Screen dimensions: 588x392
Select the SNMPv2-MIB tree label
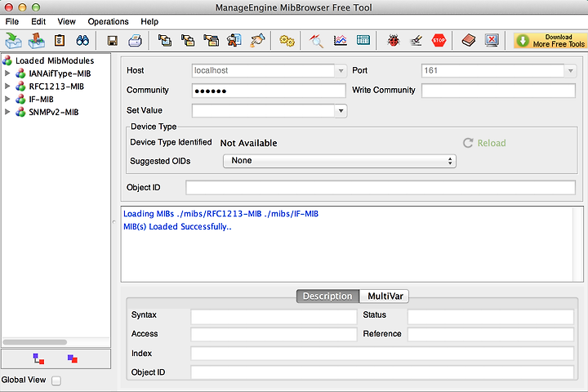click(54, 112)
